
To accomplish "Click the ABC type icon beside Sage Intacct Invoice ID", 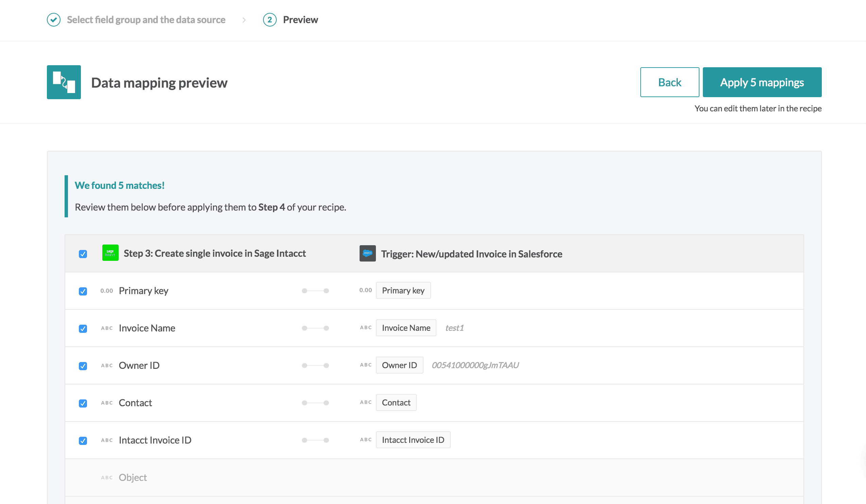I will 107,440.
